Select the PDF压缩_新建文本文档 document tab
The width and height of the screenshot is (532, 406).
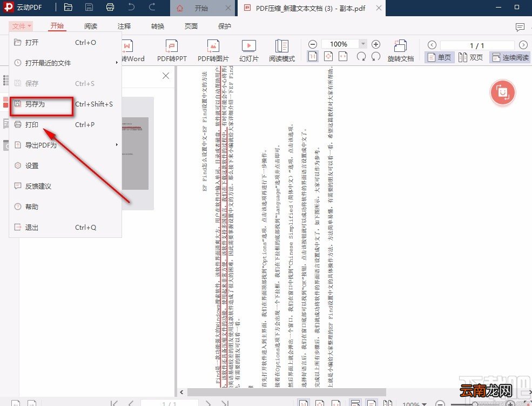pos(311,8)
